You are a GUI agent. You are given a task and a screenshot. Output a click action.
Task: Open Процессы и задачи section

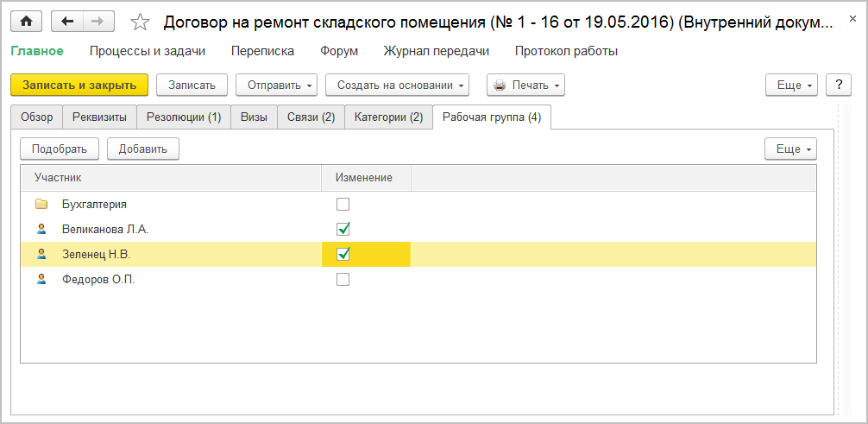[148, 51]
